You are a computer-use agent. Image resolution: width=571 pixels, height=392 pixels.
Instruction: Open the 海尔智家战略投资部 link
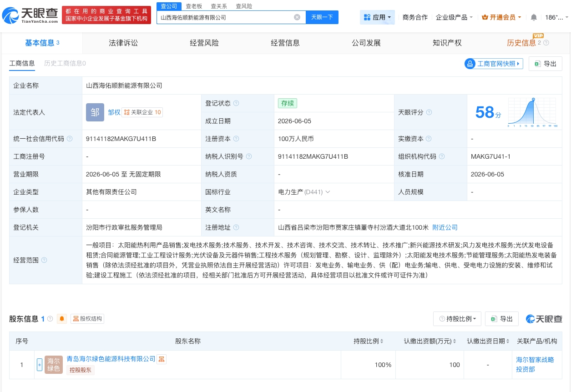pyautogui.click(x=535, y=364)
